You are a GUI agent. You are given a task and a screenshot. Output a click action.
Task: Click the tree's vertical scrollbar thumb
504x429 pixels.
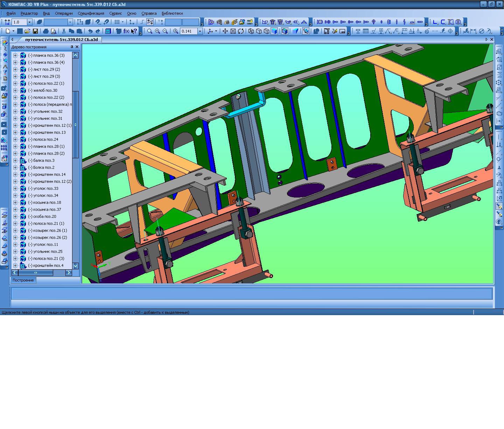[x=76, y=124]
